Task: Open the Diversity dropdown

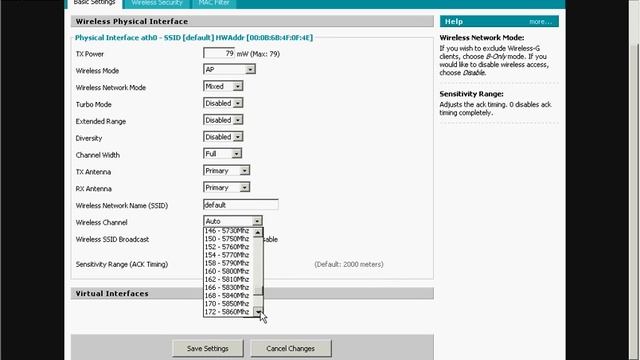Action: click(x=223, y=137)
